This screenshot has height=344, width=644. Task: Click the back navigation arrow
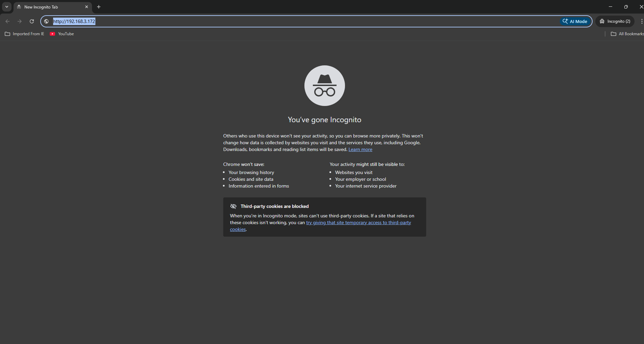pos(7,21)
